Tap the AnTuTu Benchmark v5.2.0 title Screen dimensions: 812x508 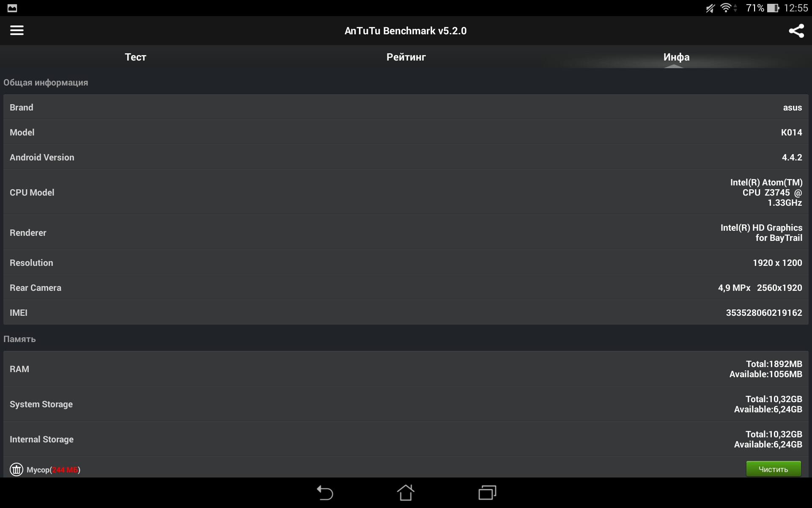tap(406, 31)
